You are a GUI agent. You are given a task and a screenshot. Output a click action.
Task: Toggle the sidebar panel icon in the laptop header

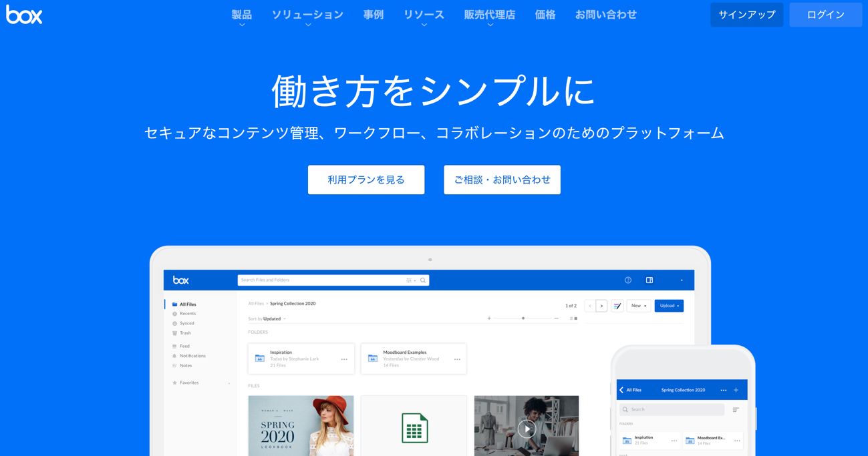click(x=649, y=280)
